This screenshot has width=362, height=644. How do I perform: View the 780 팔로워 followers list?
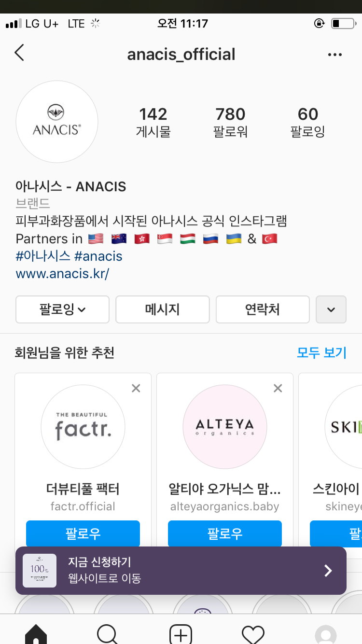pyautogui.click(x=230, y=122)
